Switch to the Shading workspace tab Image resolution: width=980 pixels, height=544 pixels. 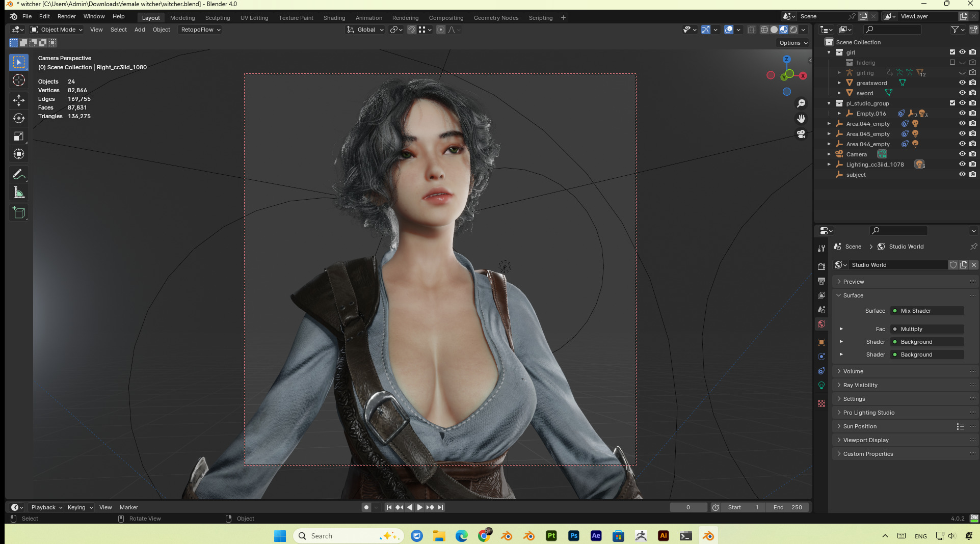[x=334, y=18]
